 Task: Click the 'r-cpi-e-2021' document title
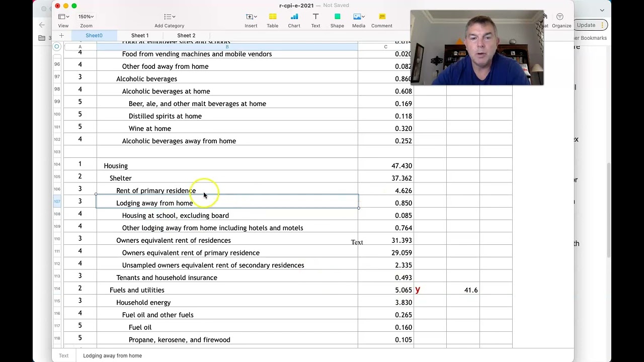pos(296,6)
